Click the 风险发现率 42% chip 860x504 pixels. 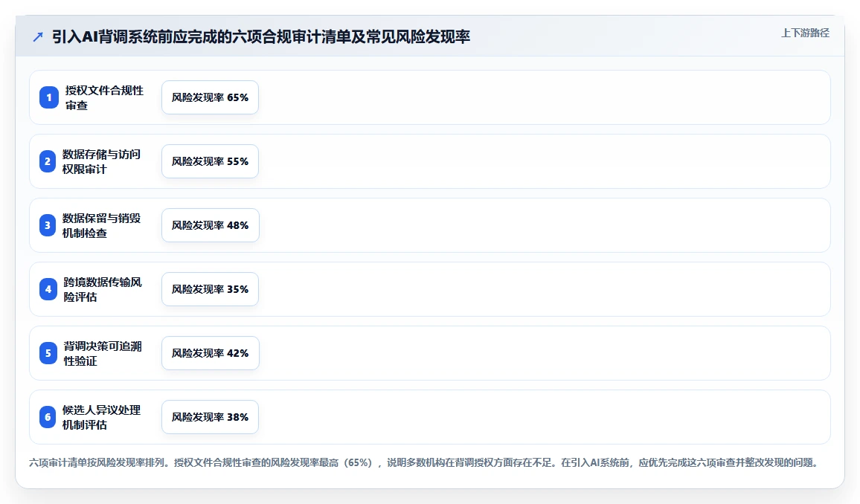click(x=211, y=353)
